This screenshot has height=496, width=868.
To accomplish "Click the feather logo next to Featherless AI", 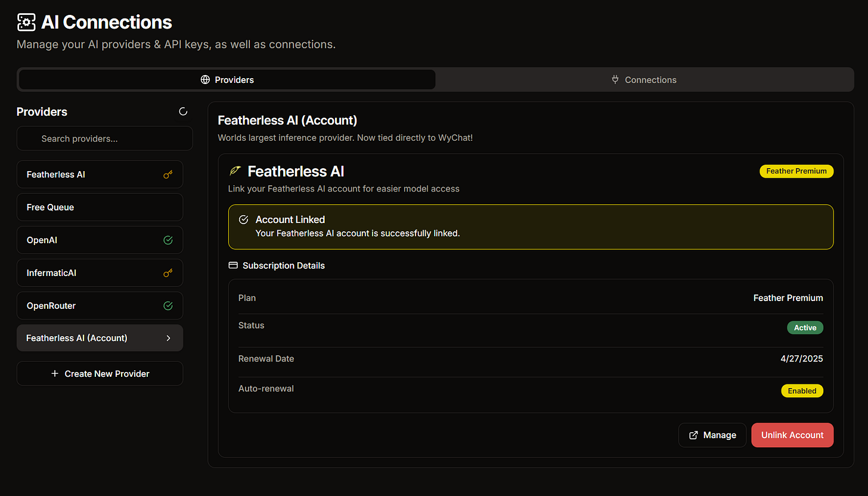I will click(x=235, y=171).
